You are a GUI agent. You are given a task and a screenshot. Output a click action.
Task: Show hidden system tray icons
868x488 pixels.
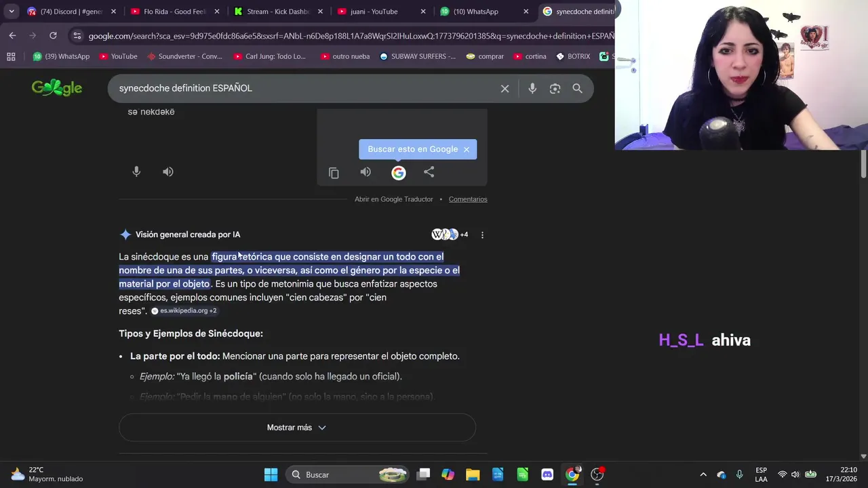click(703, 474)
